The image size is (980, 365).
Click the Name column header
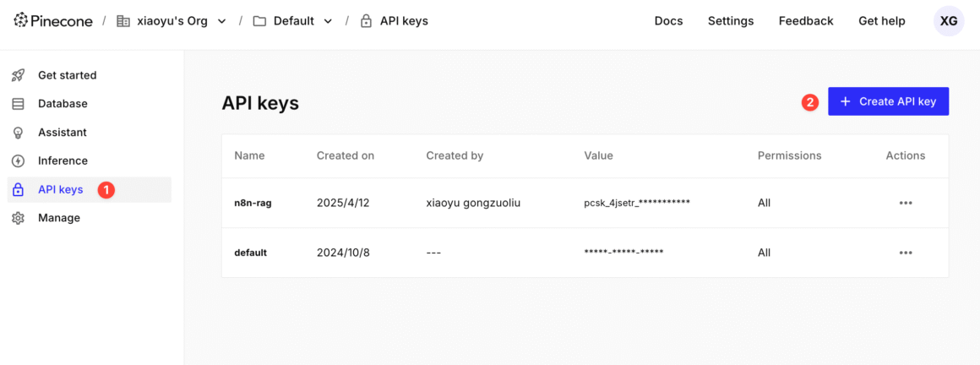click(249, 155)
